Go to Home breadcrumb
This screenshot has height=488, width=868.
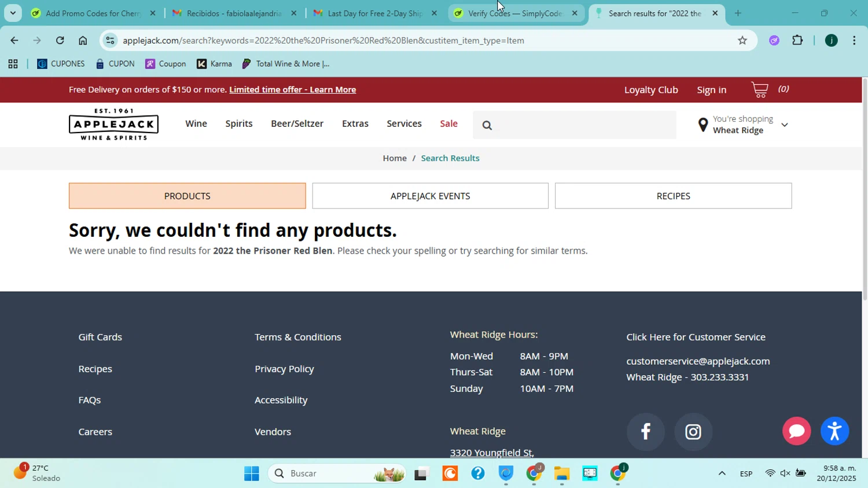click(x=395, y=158)
